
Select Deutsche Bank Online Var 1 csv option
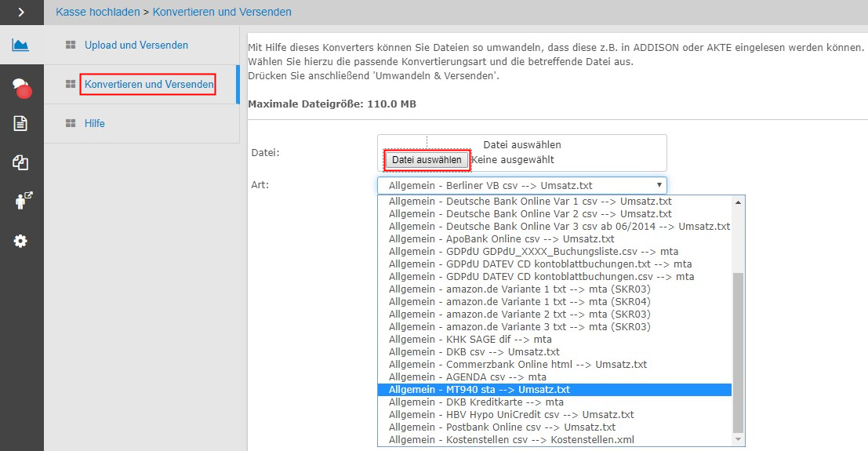(554, 201)
